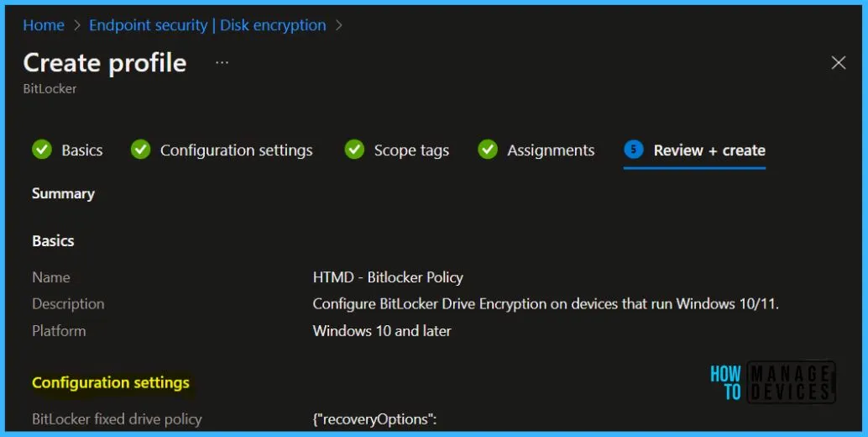Open the Scope tags step
The width and height of the screenshot is (868, 437).
(411, 150)
